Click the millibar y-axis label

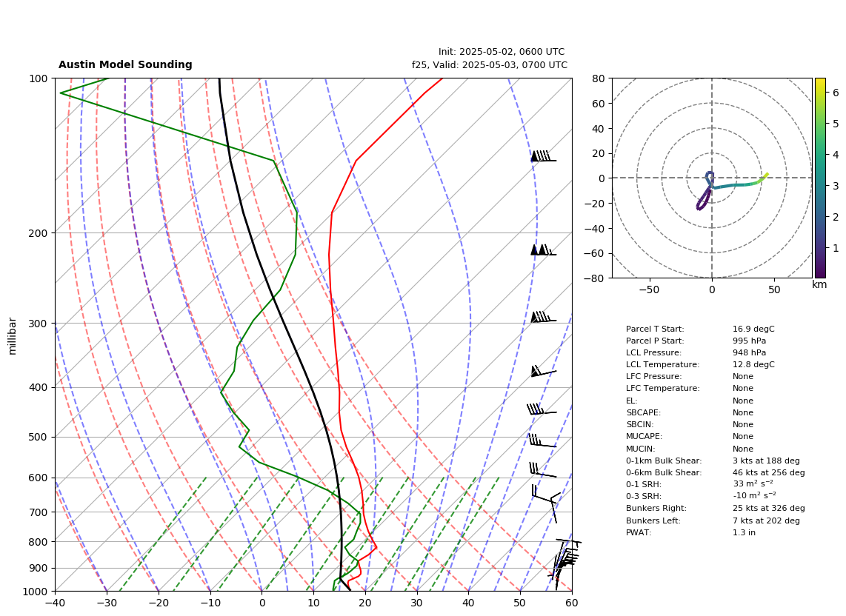13,336
